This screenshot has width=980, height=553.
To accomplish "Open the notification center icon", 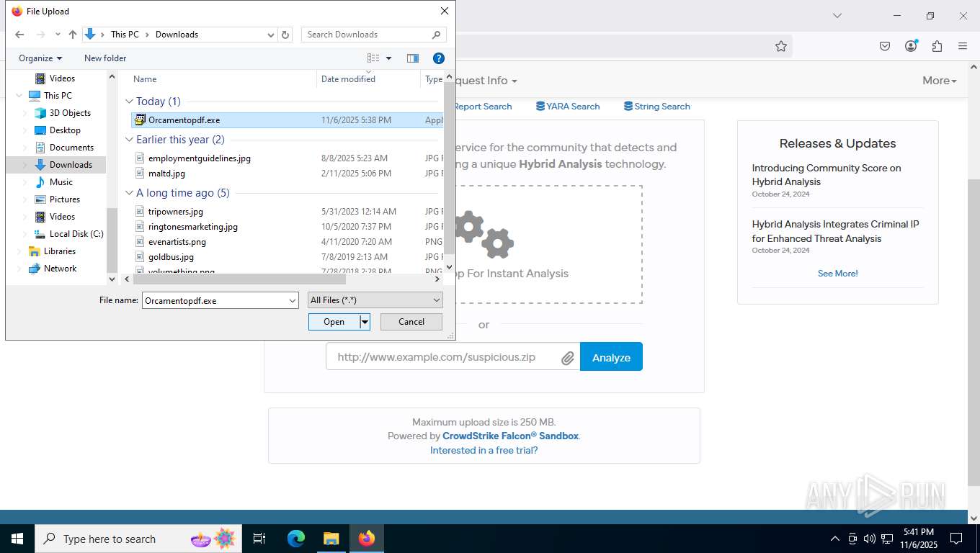I will [956, 539].
